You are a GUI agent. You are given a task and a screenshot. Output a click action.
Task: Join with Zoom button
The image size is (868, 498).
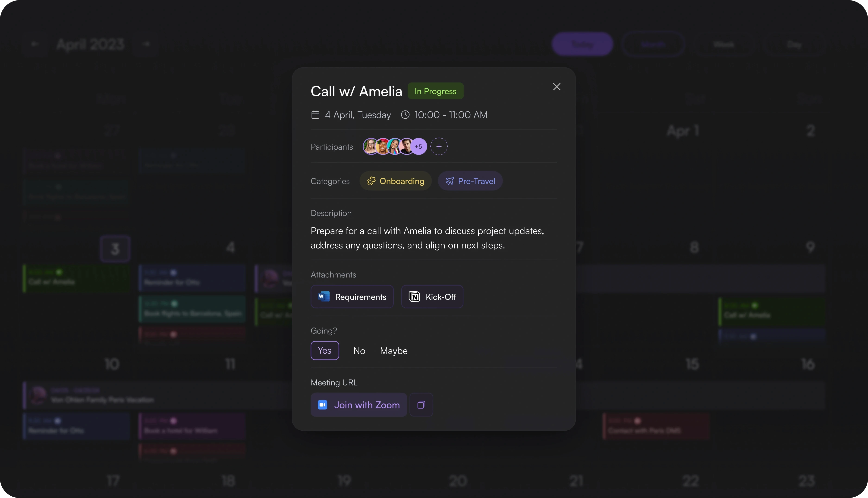tap(359, 405)
